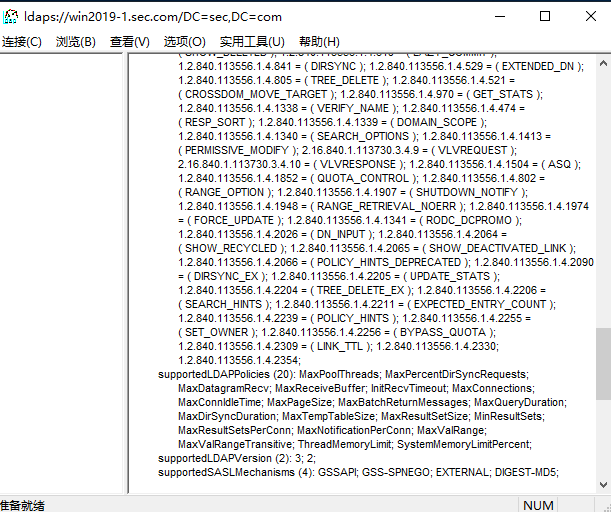Open the 连接(C) menu
This screenshot has width=611, height=512.
22,42
